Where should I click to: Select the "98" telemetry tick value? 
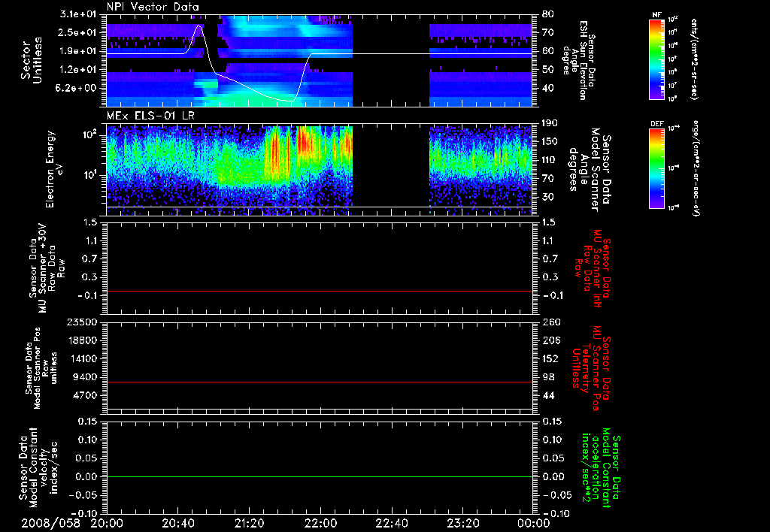[548, 377]
